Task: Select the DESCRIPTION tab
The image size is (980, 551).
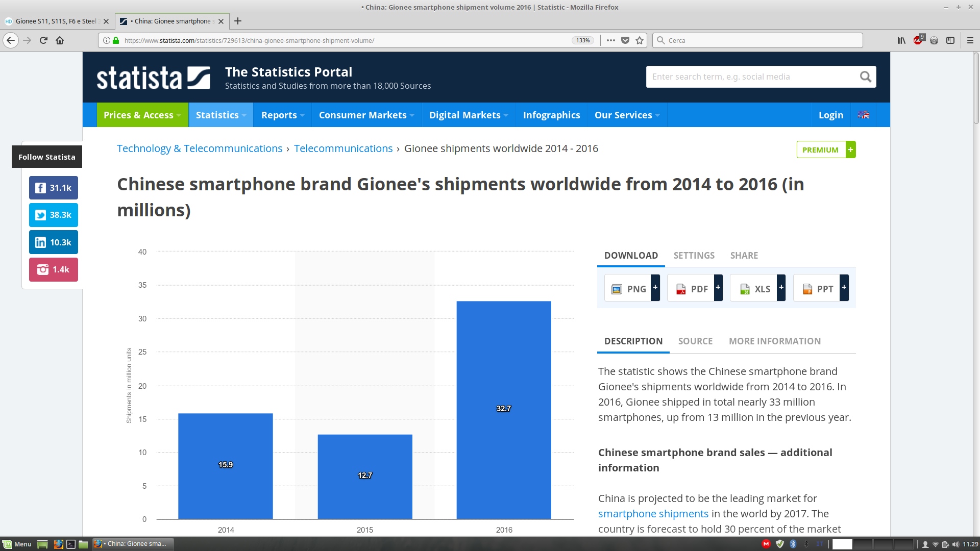Action: tap(633, 341)
